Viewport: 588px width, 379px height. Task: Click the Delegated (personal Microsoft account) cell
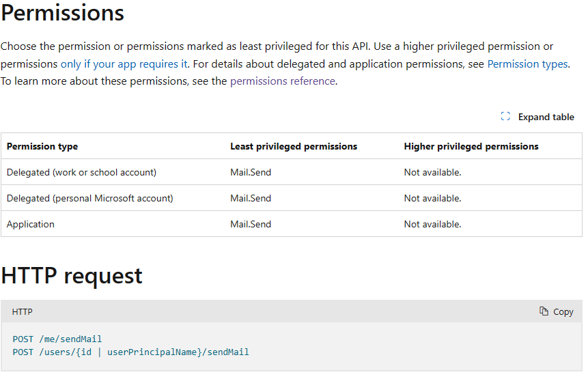90,199
